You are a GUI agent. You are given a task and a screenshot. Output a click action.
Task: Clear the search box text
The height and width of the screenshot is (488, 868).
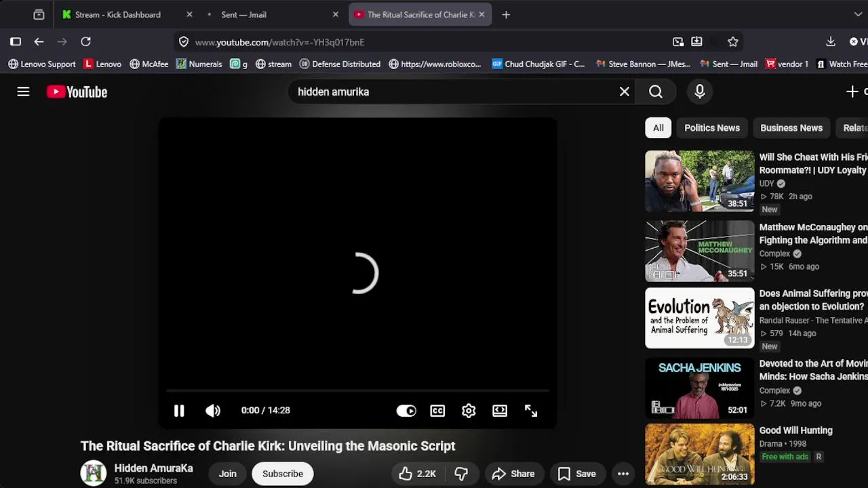(625, 91)
